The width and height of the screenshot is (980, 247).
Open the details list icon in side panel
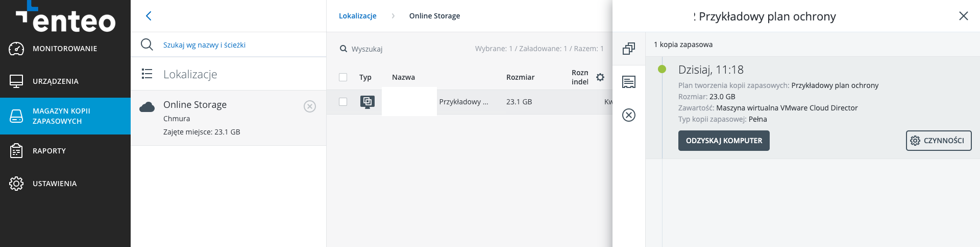[x=629, y=82]
